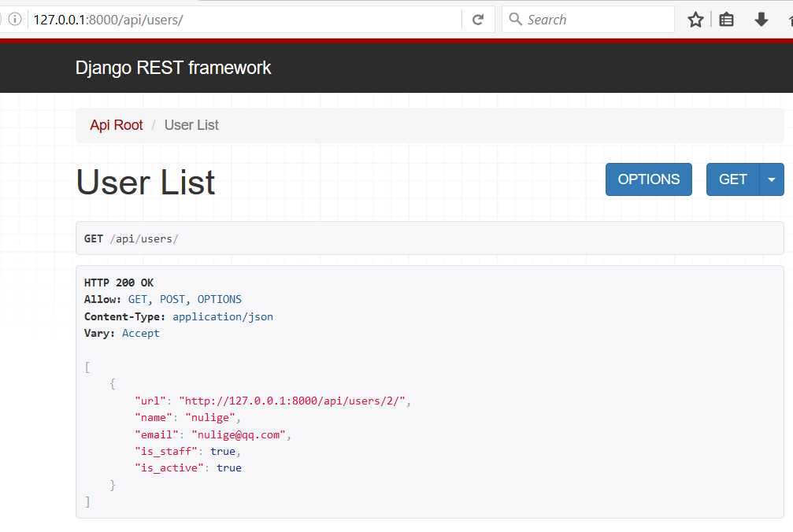Click the Vary: Accept header line

tap(122, 334)
